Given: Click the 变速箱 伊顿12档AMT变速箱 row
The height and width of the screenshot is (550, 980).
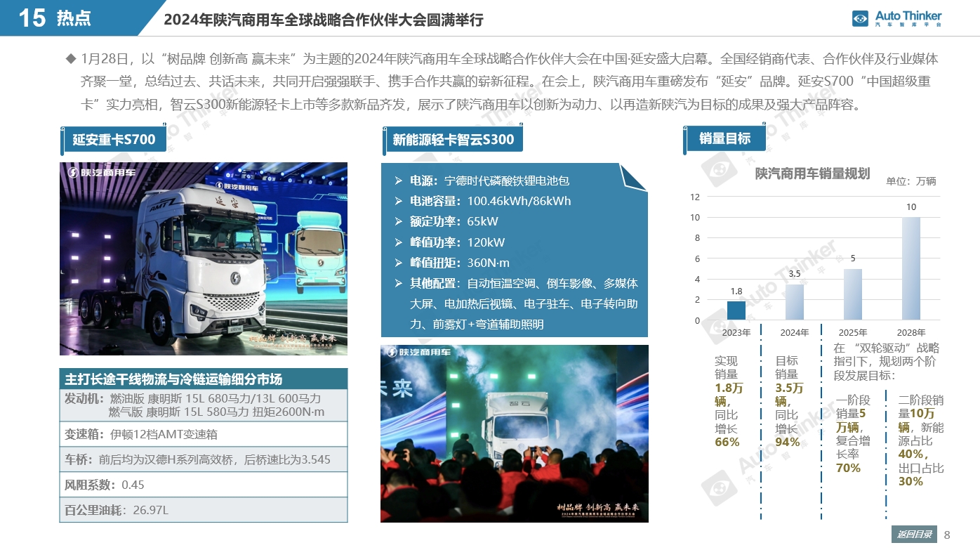Looking at the screenshot, I should point(204,434).
